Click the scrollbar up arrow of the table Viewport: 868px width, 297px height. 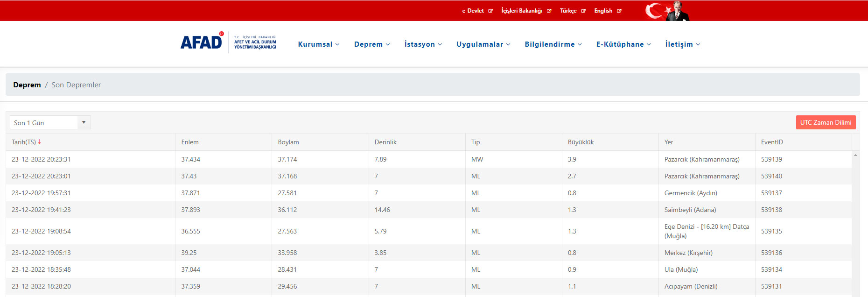855,155
